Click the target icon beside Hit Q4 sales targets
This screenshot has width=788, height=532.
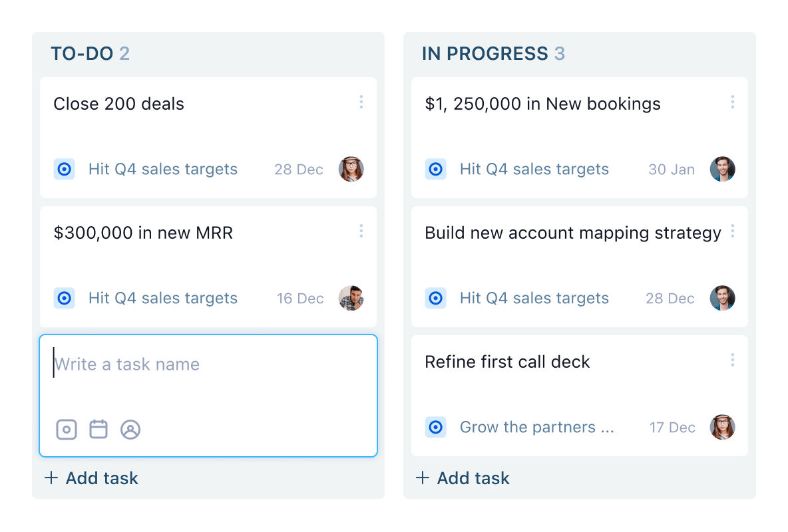click(65, 169)
